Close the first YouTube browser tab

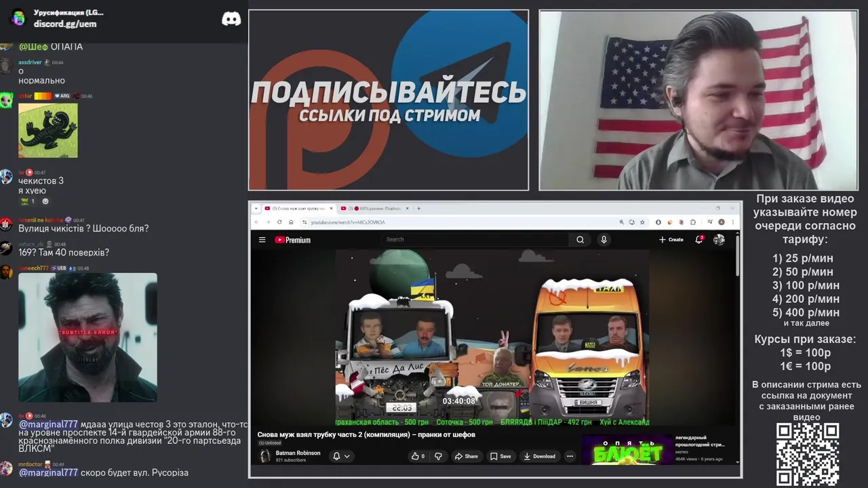(332, 208)
